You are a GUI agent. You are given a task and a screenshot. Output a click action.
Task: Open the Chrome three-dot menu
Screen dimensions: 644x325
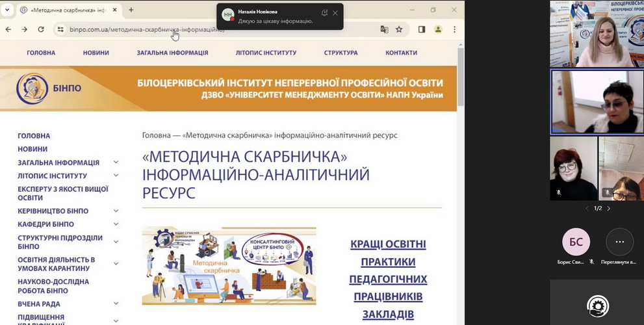(454, 29)
